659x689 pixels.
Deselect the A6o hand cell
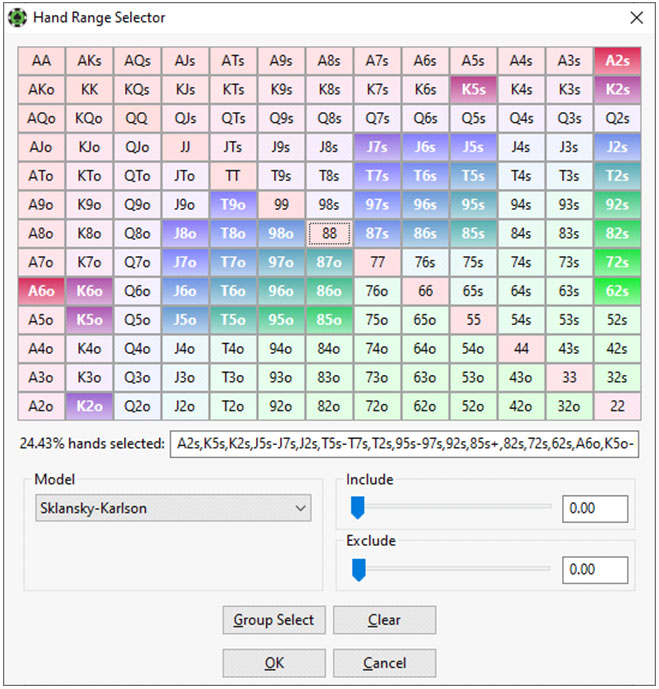tap(41, 292)
